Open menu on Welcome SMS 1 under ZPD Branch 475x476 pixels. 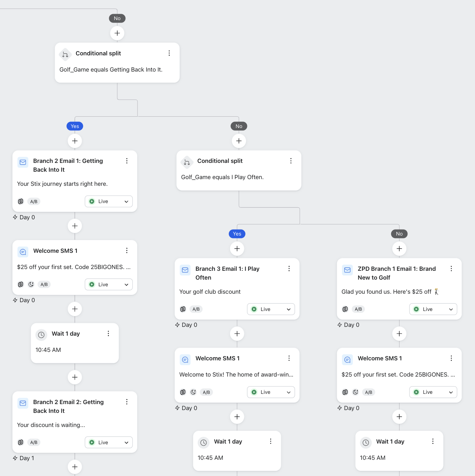tap(451, 358)
